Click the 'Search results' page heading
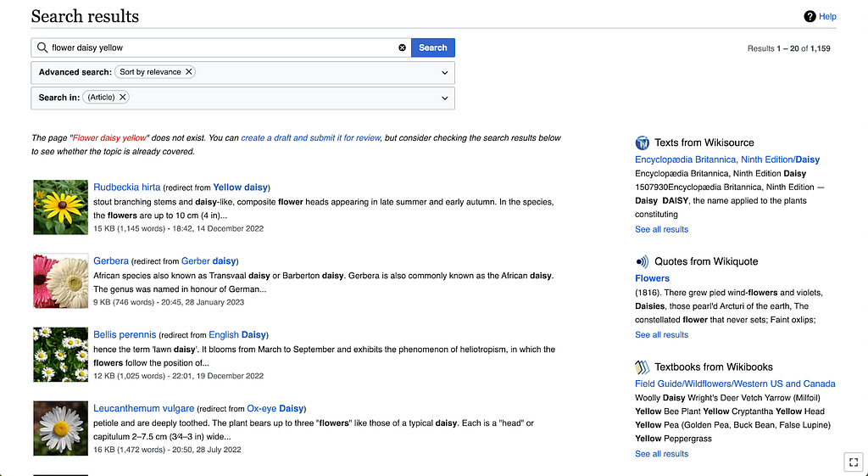This screenshot has height=476, width=868. coord(85,16)
